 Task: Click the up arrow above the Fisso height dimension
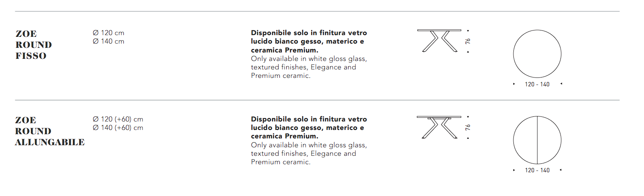click(x=468, y=31)
